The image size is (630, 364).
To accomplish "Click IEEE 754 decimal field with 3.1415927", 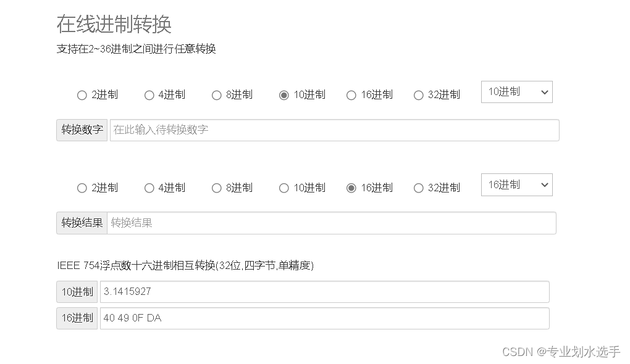I will [x=325, y=292].
